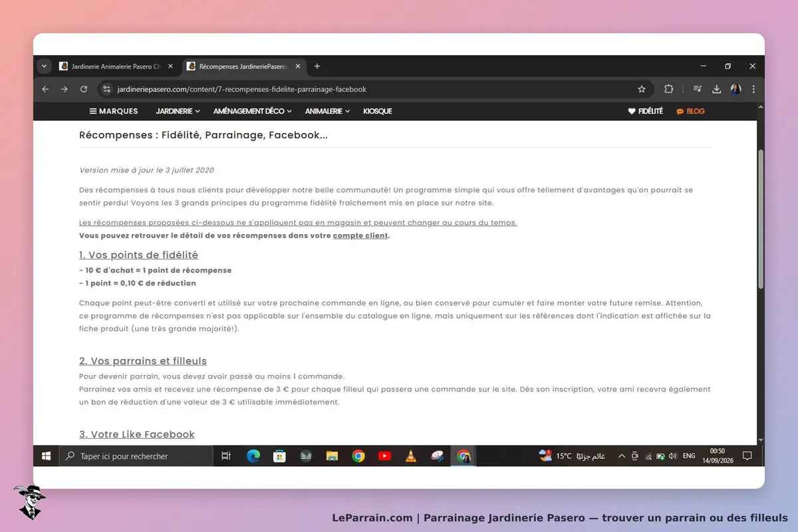The image size is (798, 532).
Task: Go back to the previous page
Action: pos(45,89)
